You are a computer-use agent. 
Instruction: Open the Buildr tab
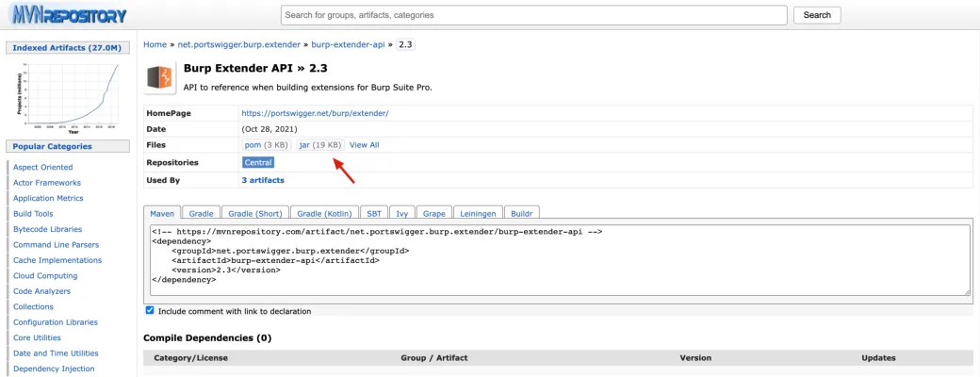click(522, 213)
